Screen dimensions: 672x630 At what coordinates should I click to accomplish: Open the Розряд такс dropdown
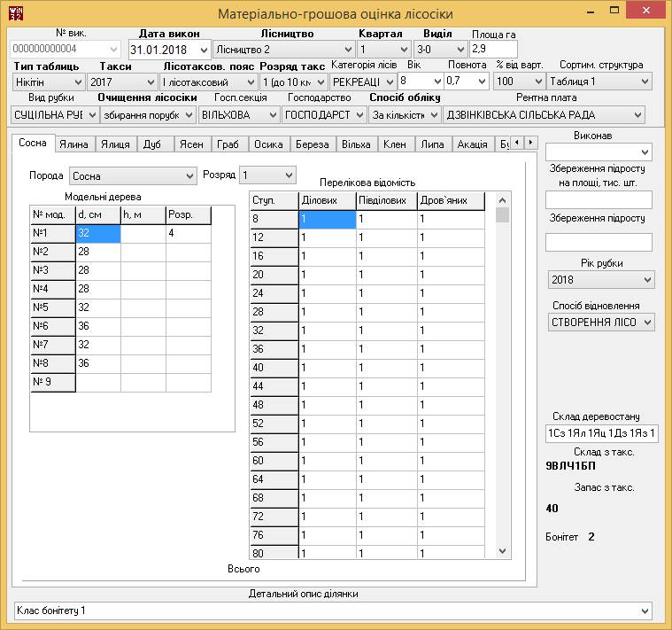tap(321, 82)
